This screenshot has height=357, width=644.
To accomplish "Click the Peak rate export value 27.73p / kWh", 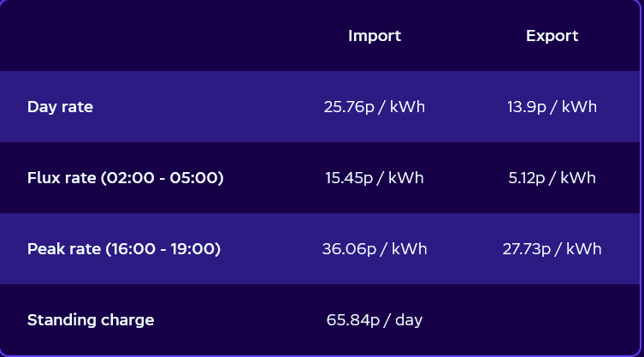I will coord(552,249).
